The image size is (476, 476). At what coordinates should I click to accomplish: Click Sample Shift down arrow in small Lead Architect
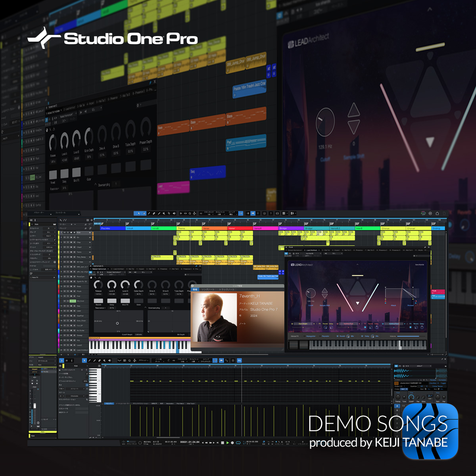[324, 296]
